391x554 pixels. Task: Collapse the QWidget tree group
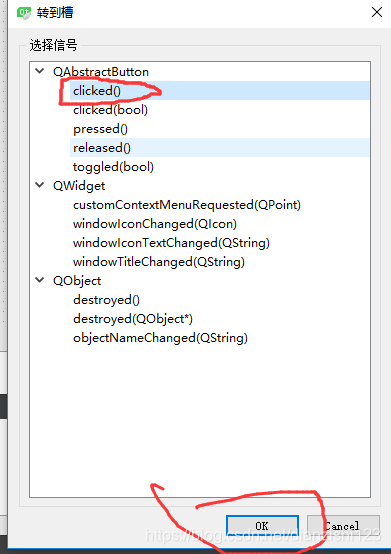tap(40, 185)
